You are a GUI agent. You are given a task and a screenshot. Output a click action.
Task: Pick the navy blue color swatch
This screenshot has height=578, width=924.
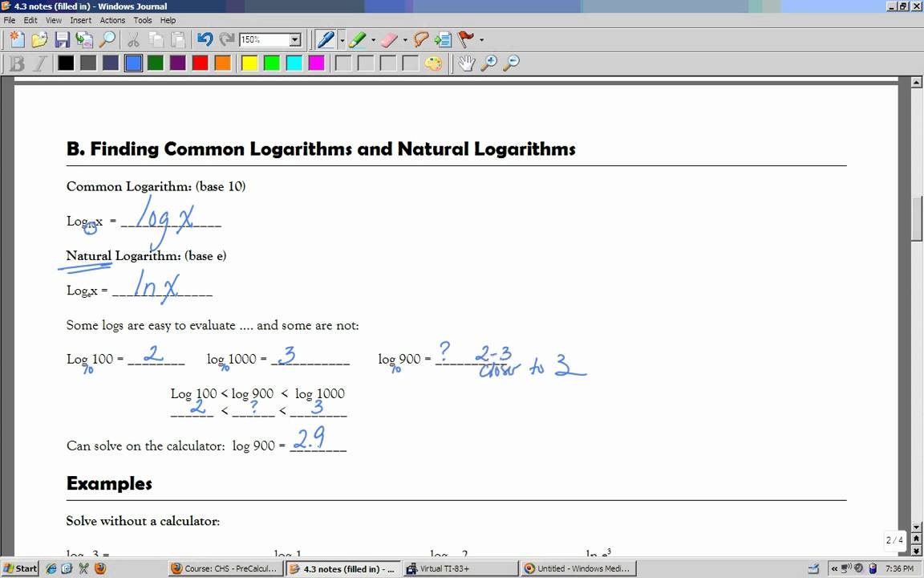pyautogui.click(x=111, y=63)
